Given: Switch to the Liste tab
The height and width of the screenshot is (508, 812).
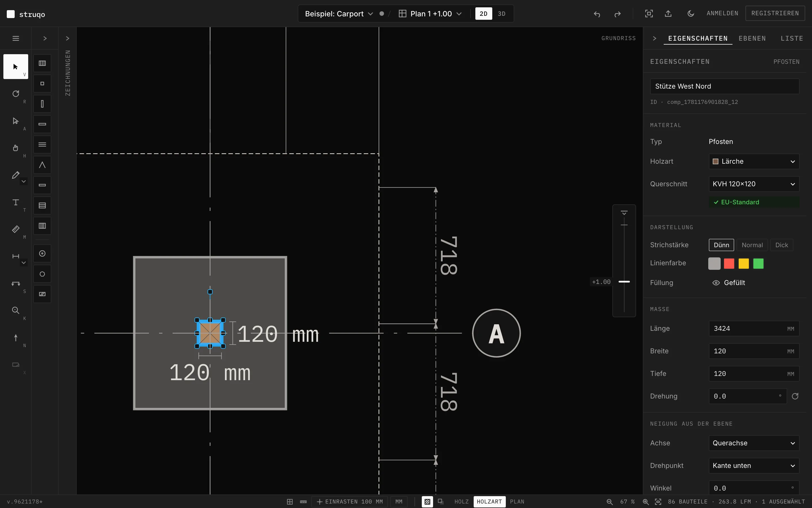Looking at the screenshot, I should tap(791, 38).
